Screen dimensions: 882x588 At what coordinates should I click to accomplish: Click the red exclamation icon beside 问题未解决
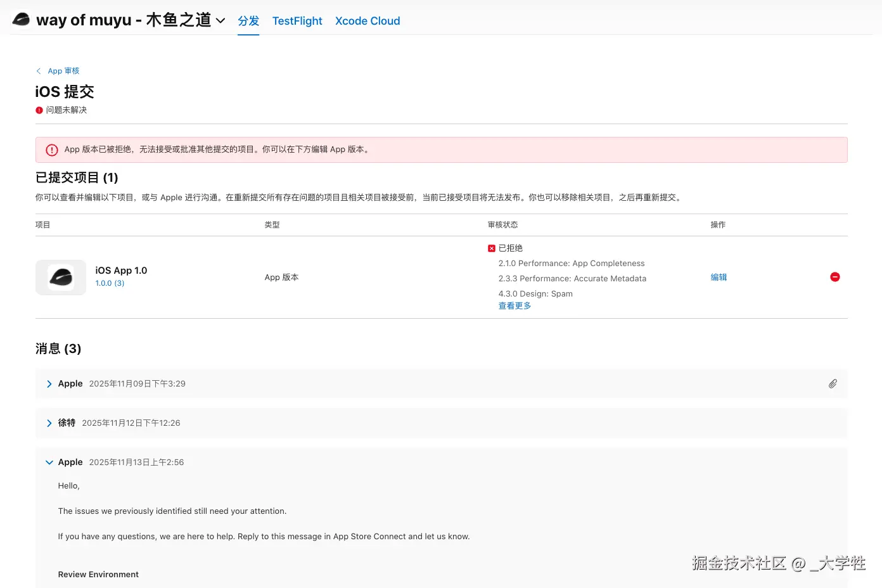pos(39,110)
